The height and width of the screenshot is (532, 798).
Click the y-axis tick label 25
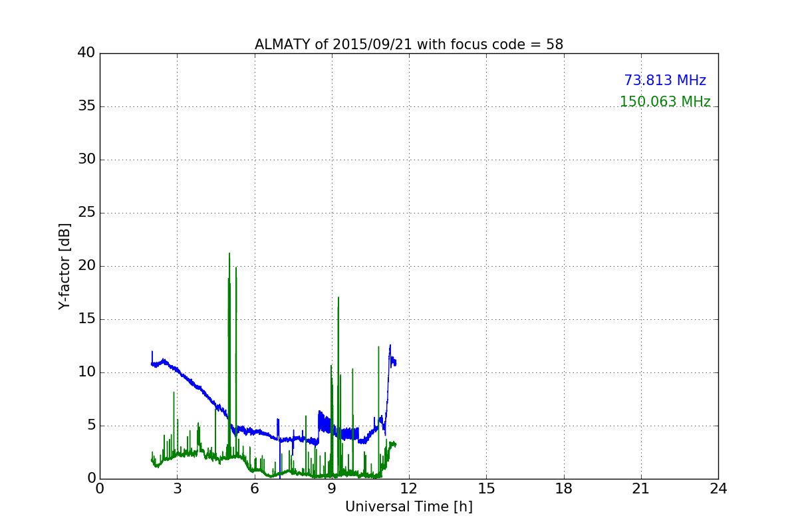[86, 213]
